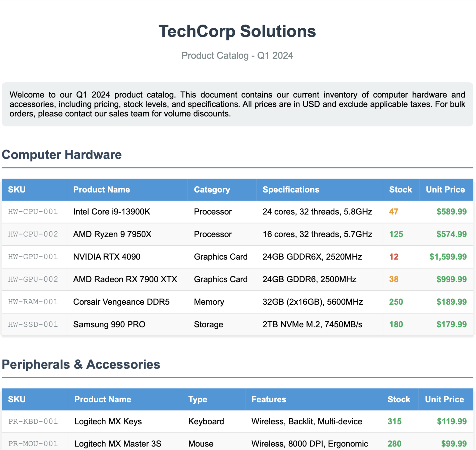Click spec 24 cores, 32 threads, 5.8GHz
476x450 pixels.
pos(317,212)
